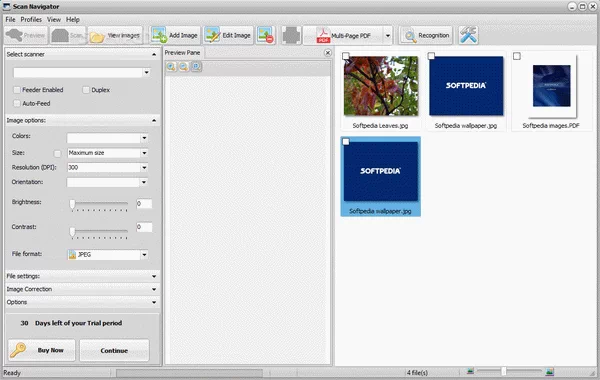The height and width of the screenshot is (380, 600).
Task: Open the Size dropdown showing Maximum size
Action: (144, 153)
